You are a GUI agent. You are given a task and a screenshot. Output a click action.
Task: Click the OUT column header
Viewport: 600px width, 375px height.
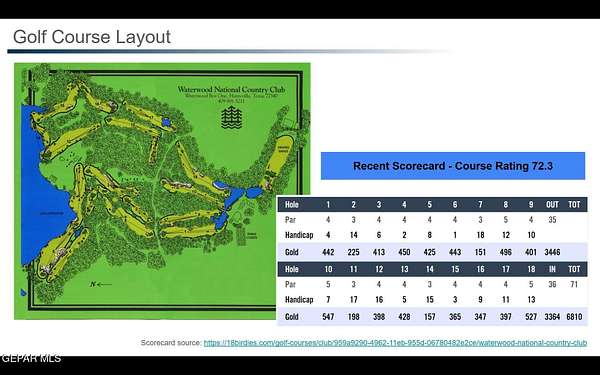point(552,204)
